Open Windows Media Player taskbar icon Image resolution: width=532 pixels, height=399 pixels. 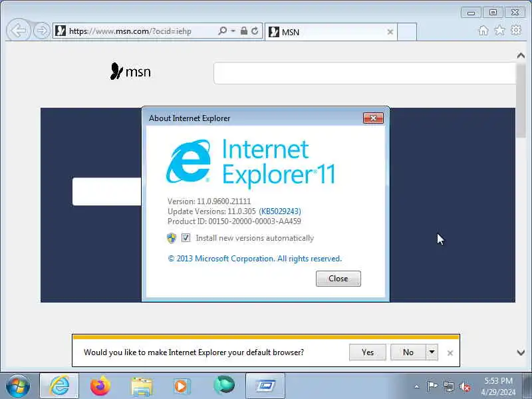pyautogui.click(x=182, y=386)
